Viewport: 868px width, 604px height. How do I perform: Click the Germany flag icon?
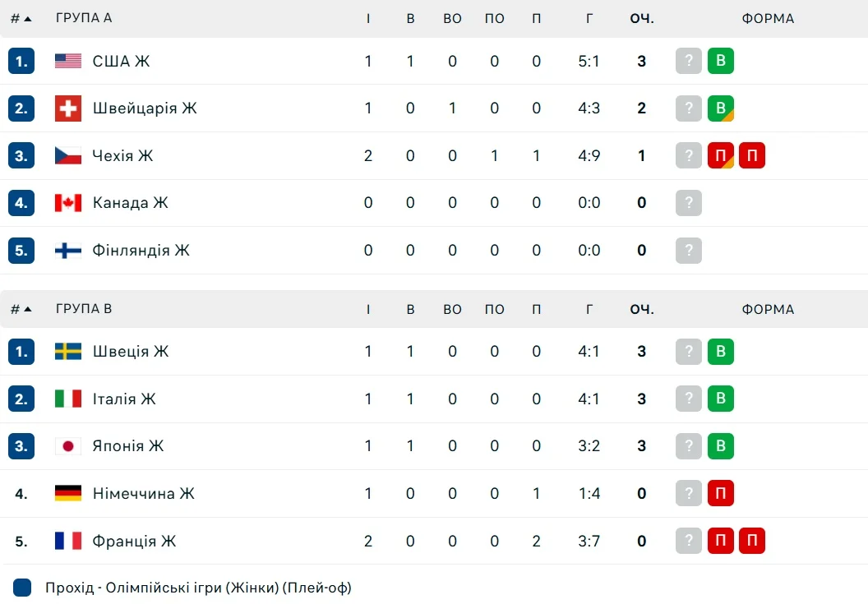(68, 494)
